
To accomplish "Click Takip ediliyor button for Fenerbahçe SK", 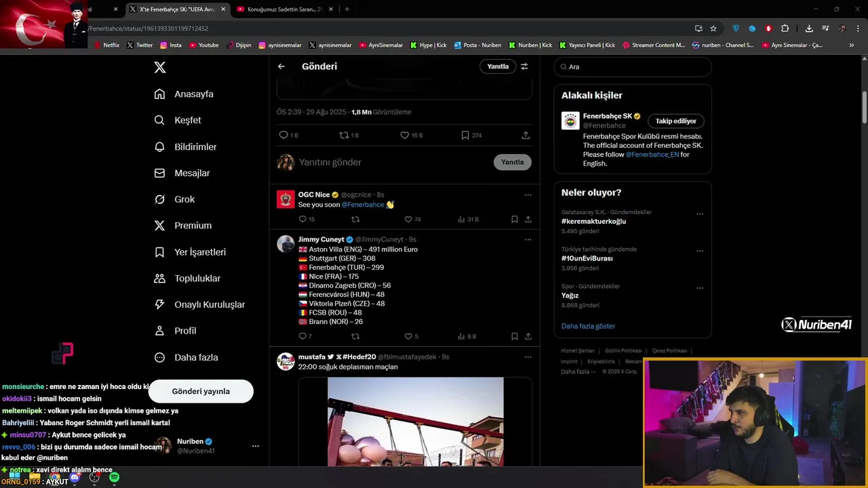I will tap(676, 121).
